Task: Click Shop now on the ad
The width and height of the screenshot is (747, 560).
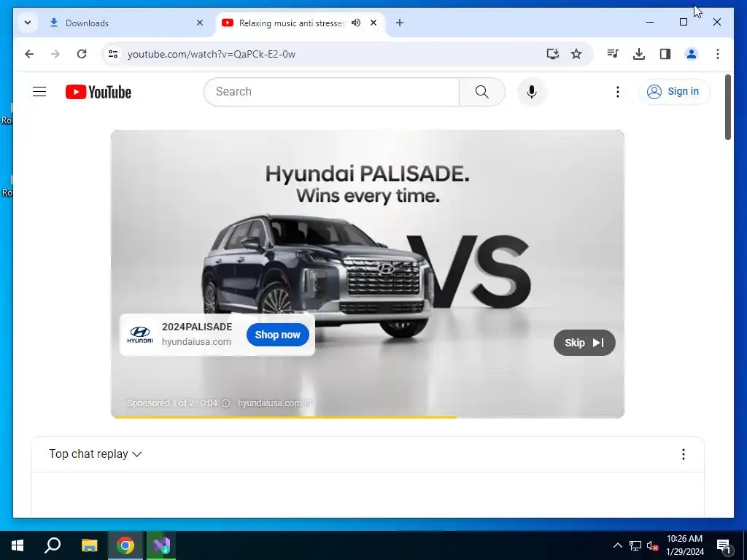Action: (278, 335)
